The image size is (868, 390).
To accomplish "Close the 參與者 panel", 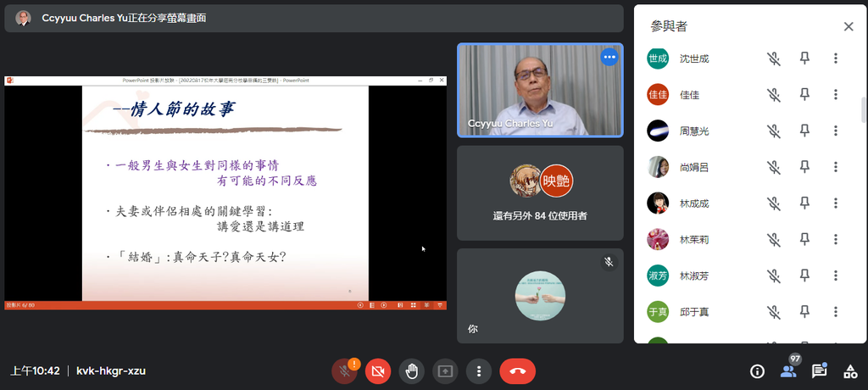I will (x=849, y=26).
